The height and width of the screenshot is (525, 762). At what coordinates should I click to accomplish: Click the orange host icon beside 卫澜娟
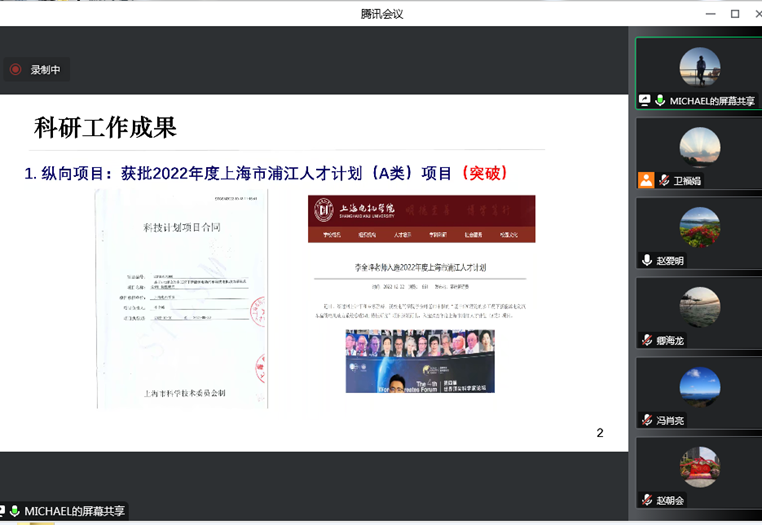646,181
